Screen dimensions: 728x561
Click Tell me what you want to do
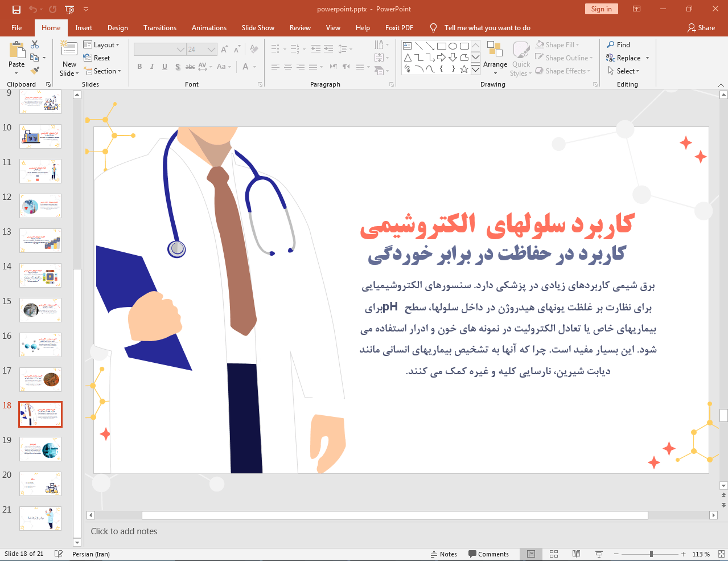[x=487, y=27]
